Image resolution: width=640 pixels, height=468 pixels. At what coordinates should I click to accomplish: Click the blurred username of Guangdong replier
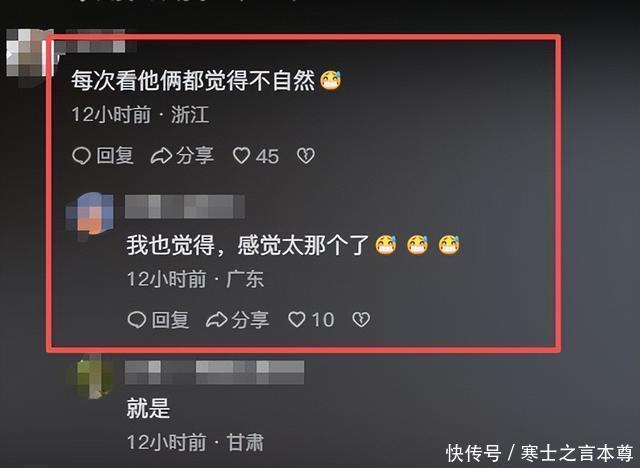point(184,206)
